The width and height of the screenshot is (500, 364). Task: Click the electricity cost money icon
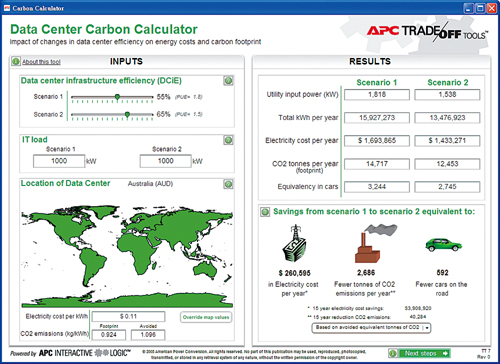[x=294, y=243]
